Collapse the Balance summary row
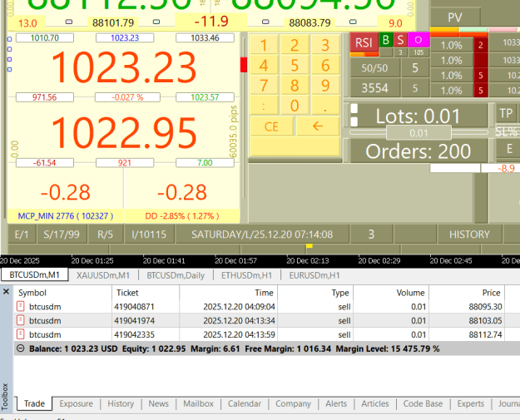Image resolution: width=520 pixels, height=420 pixels. coord(21,348)
